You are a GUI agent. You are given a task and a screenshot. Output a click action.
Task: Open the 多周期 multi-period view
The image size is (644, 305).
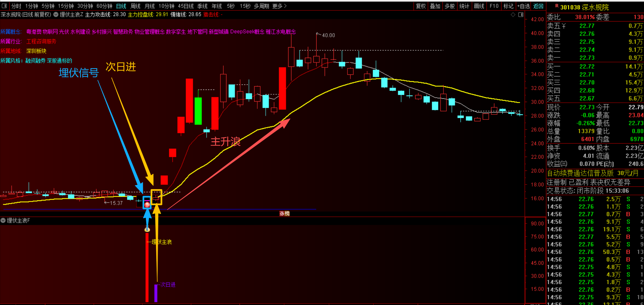(261, 6)
